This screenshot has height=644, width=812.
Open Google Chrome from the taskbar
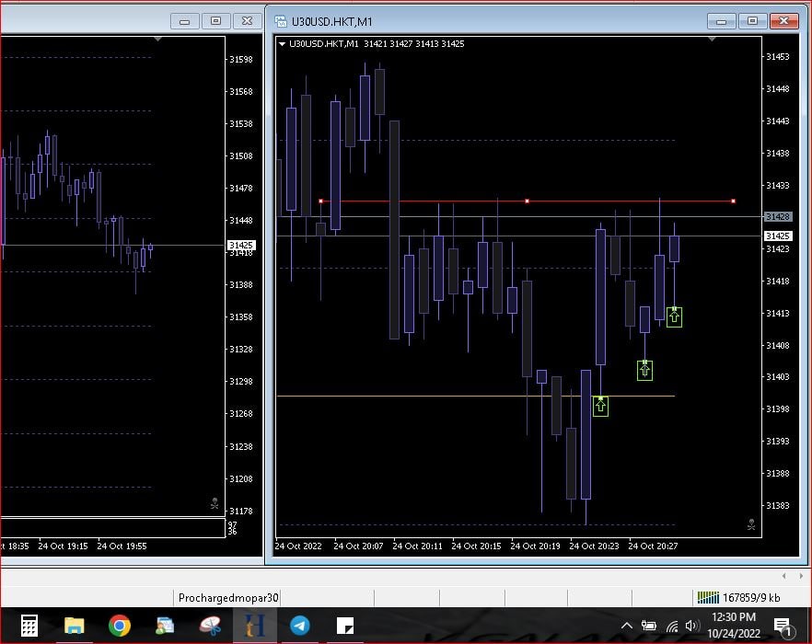[119, 626]
